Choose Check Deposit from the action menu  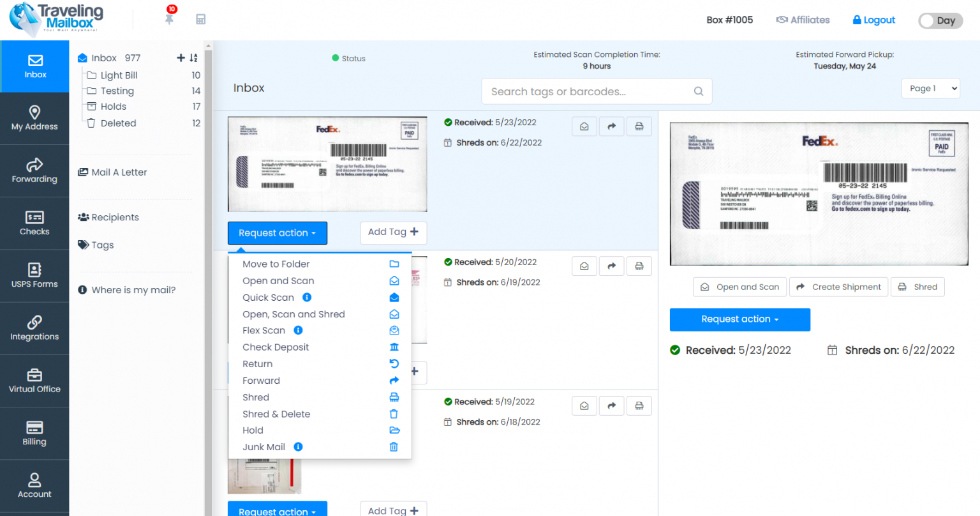(x=276, y=347)
